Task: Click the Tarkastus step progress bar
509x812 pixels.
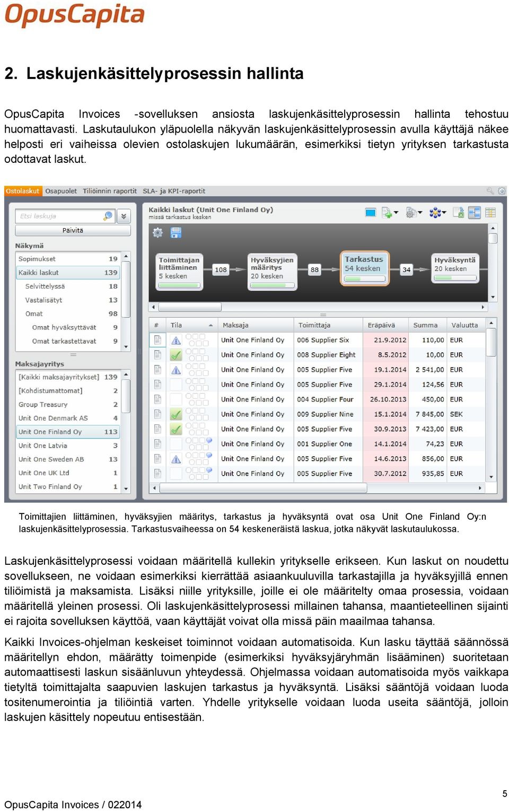Action: pos(364,278)
